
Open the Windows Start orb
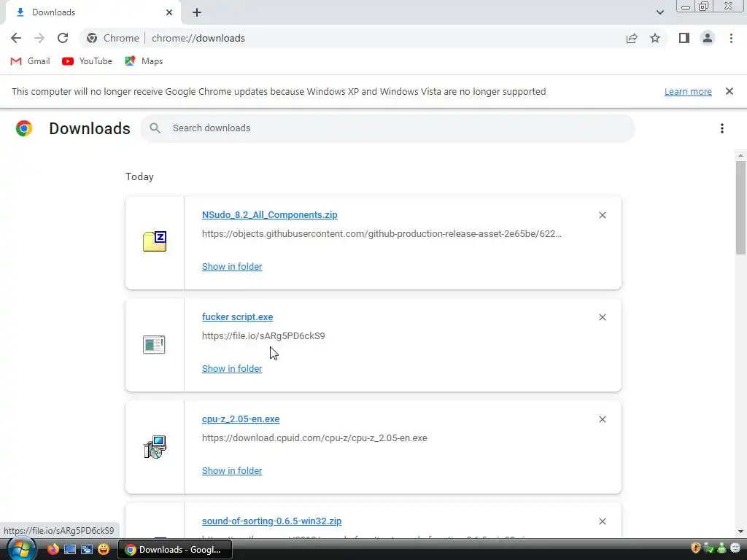tap(21, 549)
